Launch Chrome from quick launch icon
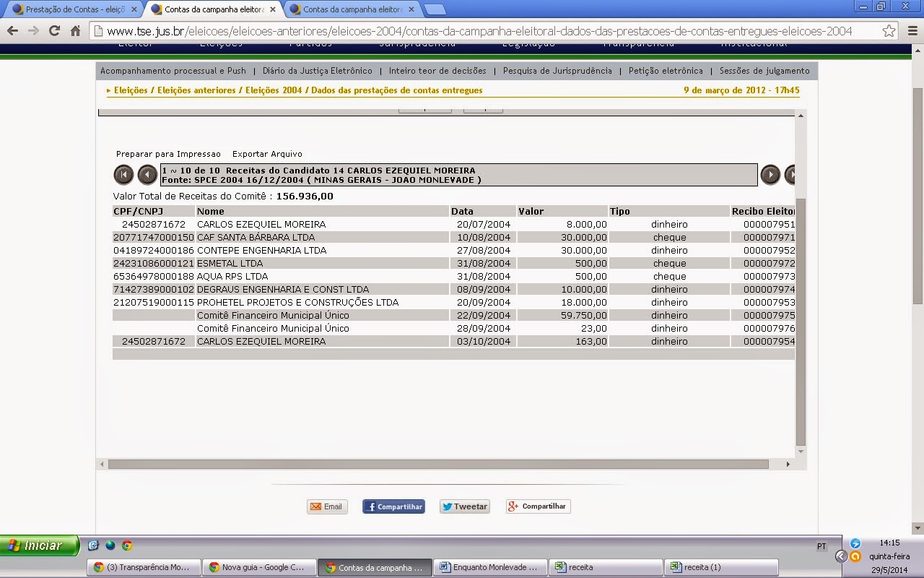The width and height of the screenshot is (924, 578). (127, 545)
